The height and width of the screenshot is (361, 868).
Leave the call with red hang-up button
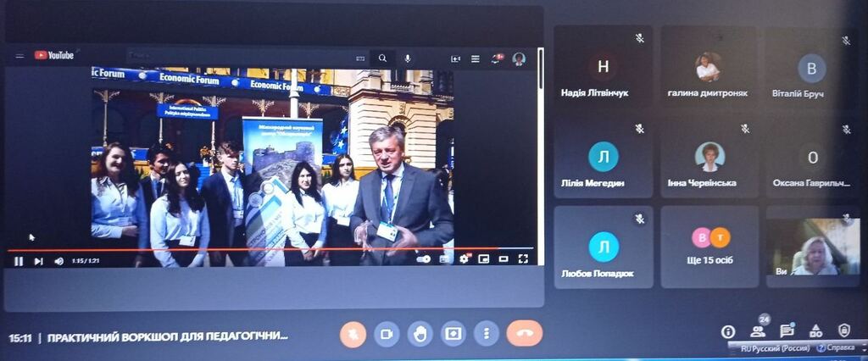524,334
